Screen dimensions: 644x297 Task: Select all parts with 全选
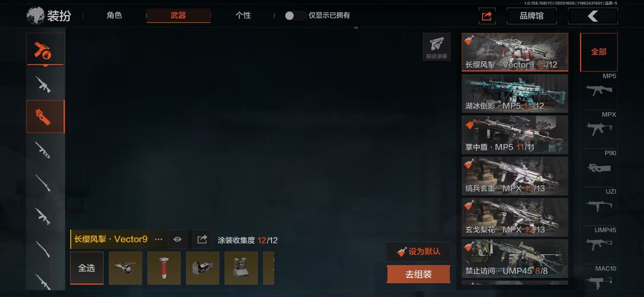tap(87, 268)
